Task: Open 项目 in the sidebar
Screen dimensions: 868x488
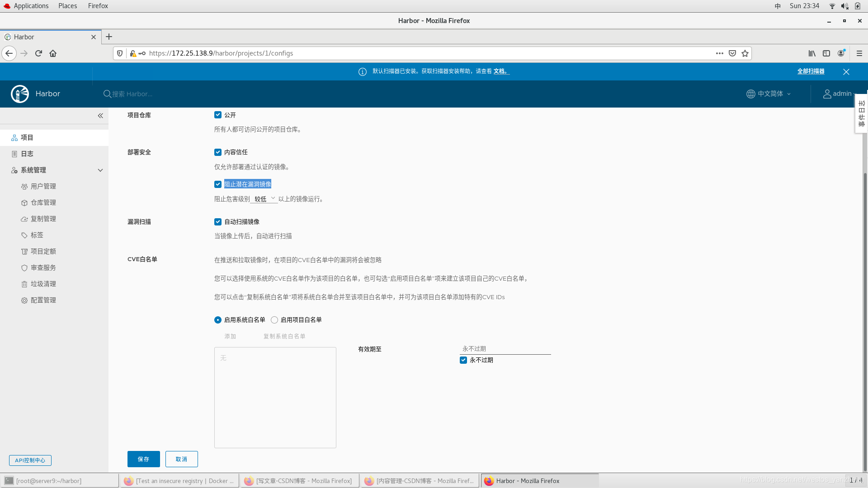Action: coord(54,137)
